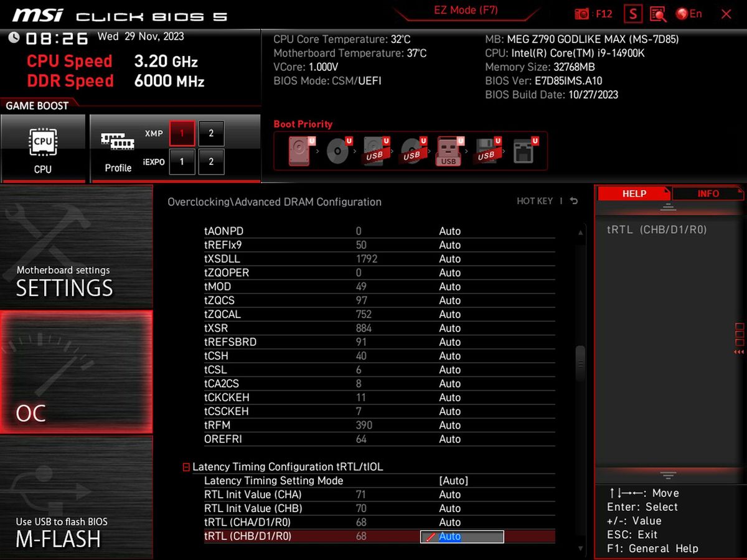This screenshot has width=747, height=560.
Task: Select the USB key boot device icon
Action: coord(448,151)
